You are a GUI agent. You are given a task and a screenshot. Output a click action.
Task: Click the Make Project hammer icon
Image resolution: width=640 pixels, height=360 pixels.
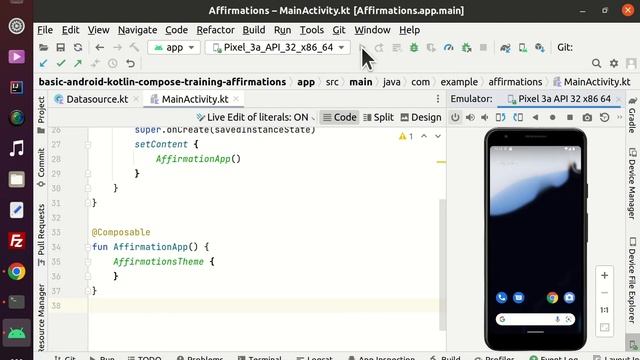[x=134, y=47]
